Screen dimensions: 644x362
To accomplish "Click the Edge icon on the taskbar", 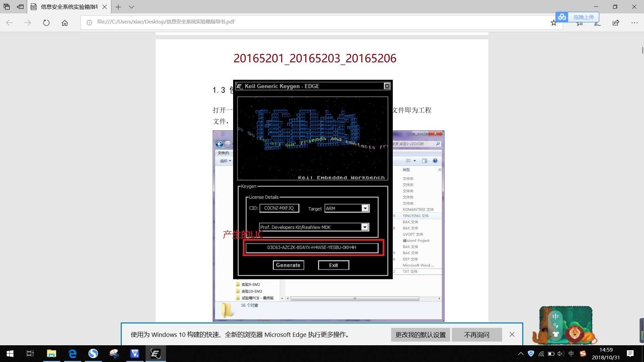I will 72,354.
